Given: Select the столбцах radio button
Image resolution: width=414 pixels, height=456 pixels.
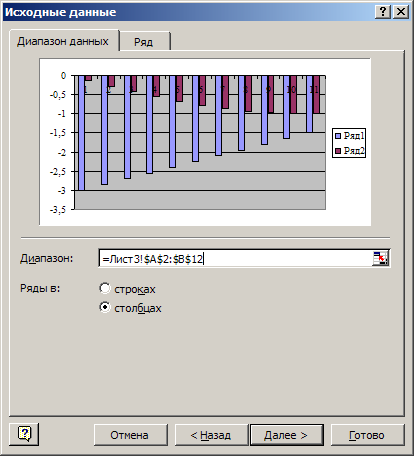Looking at the screenshot, I should [x=105, y=307].
